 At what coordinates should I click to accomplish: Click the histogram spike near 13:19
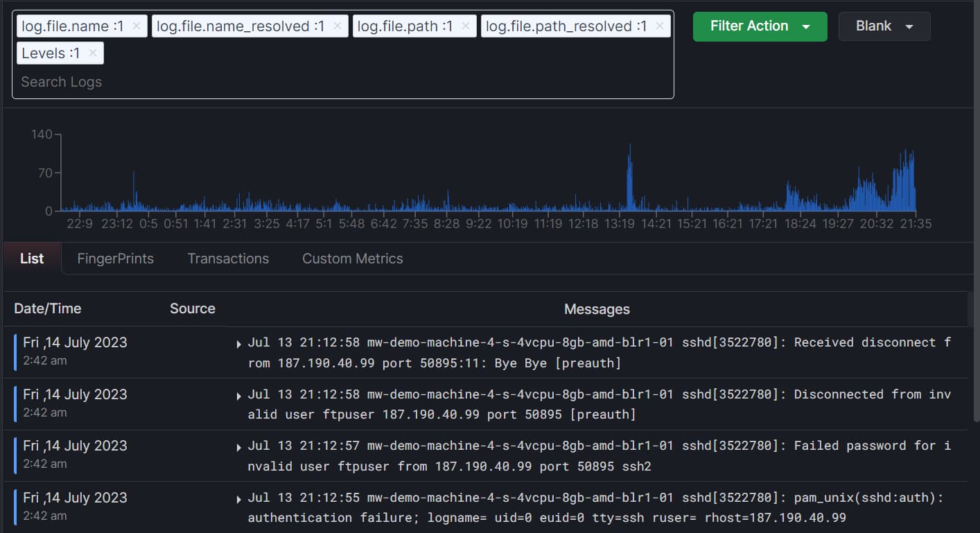[629, 180]
